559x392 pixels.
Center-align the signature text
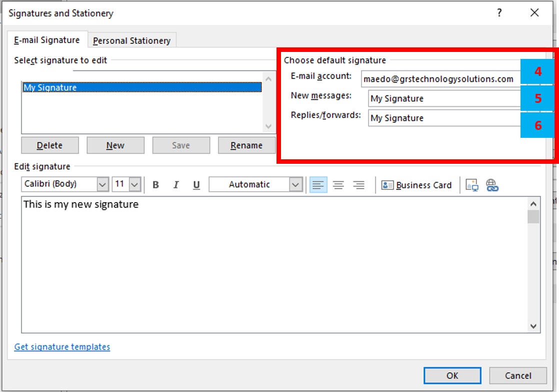pos(338,184)
